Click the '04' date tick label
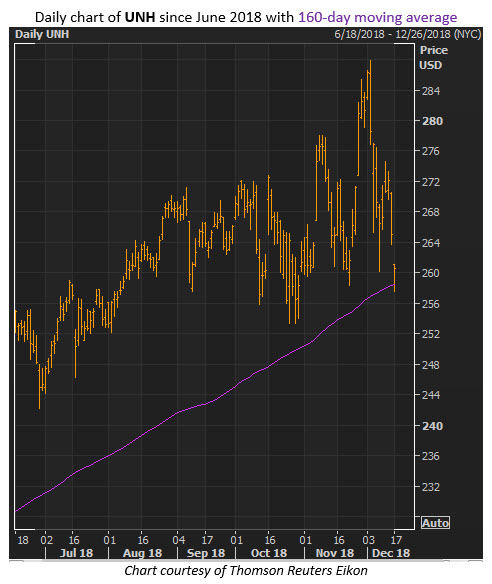Image resolution: width=492 pixels, height=584 pixels. (x=179, y=540)
